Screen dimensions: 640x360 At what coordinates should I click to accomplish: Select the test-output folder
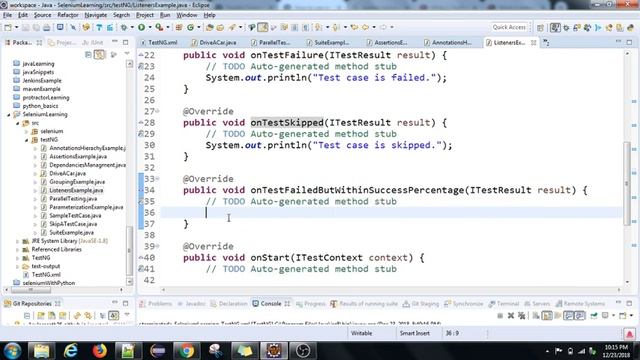(46, 266)
